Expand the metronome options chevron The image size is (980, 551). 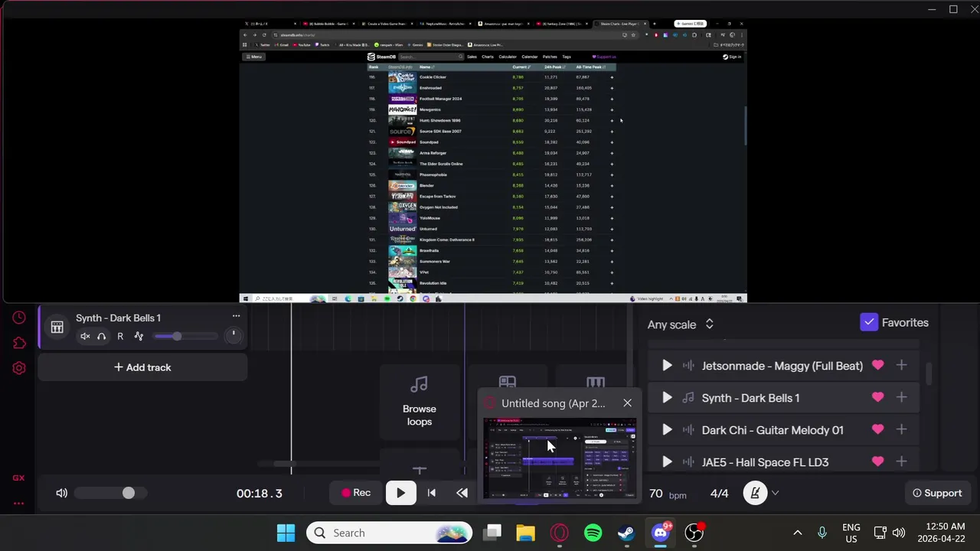(775, 494)
